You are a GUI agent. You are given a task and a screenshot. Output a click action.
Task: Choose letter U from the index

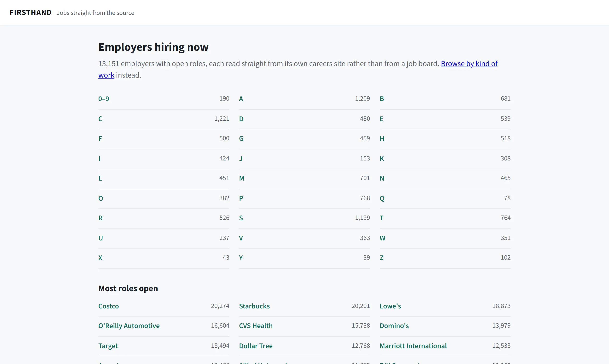point(100,238)
